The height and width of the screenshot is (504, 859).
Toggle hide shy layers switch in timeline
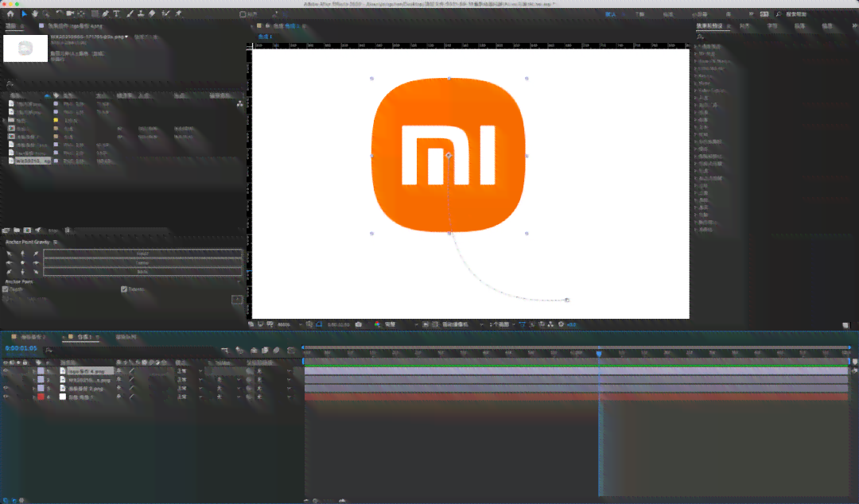click(x=254, y=350)
